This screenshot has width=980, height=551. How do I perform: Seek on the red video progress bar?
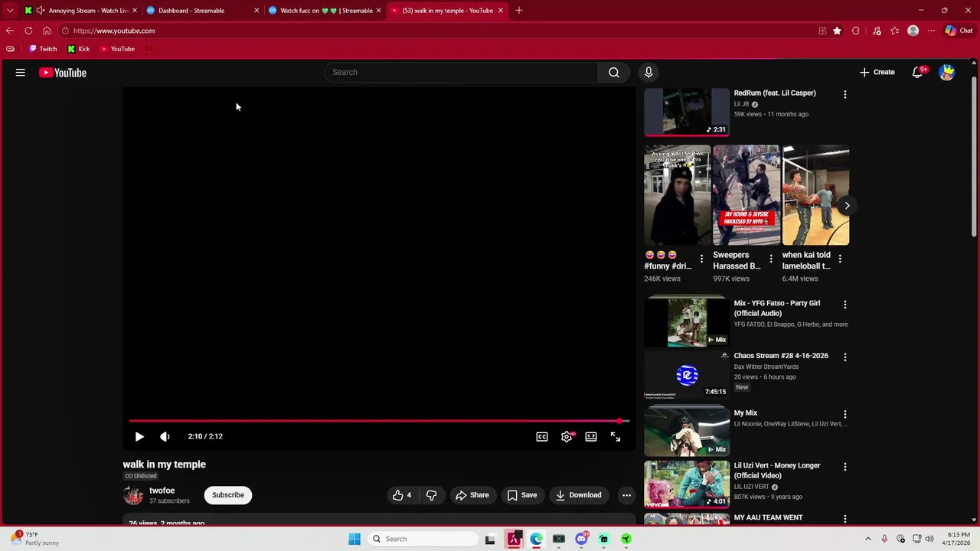379,421
